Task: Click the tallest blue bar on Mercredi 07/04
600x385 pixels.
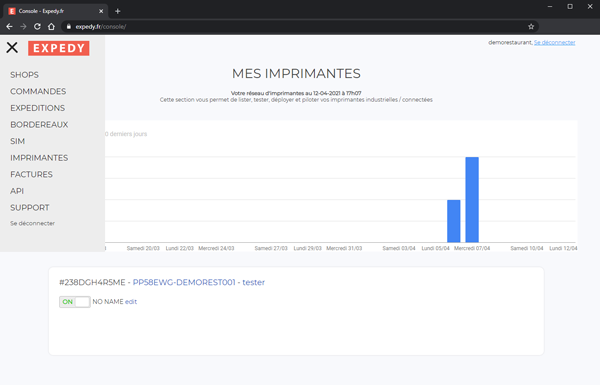Action: pyautogui.click(x=472, y=199)
